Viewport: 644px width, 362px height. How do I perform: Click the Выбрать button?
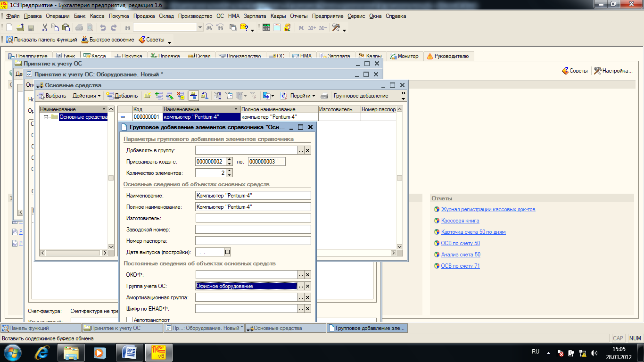(x=52, y=96)
